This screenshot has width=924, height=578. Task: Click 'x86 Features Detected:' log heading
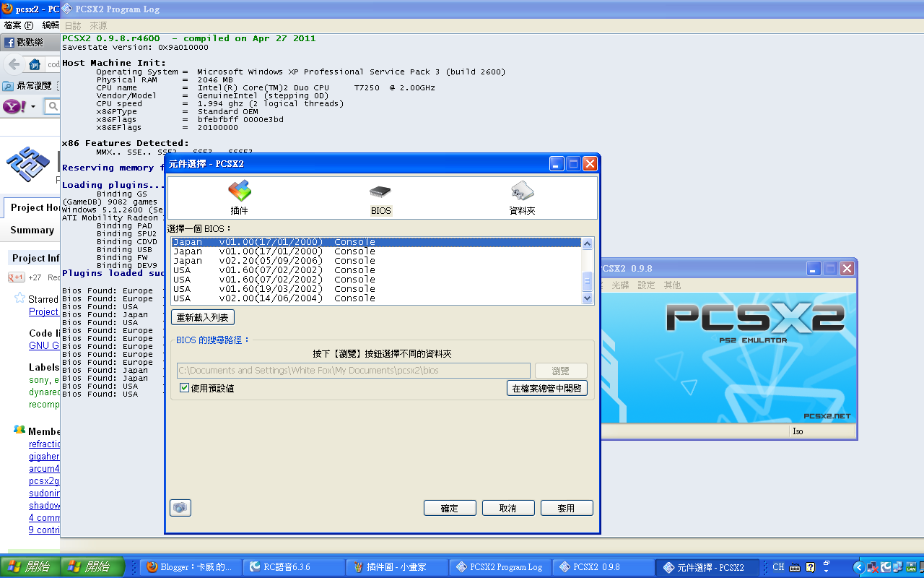[x=126, y=143]
